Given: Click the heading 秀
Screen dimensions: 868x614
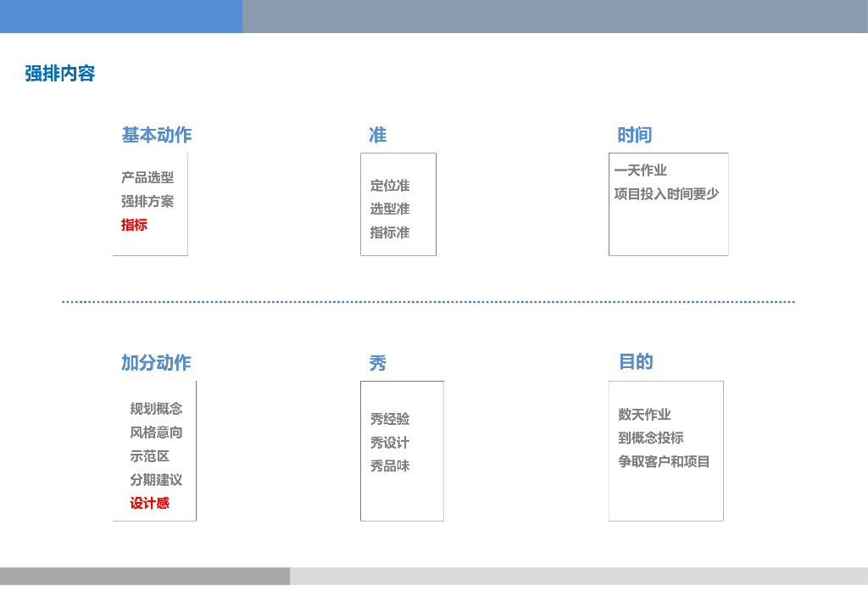Looking at the screenshot, I should click(377, 363).
